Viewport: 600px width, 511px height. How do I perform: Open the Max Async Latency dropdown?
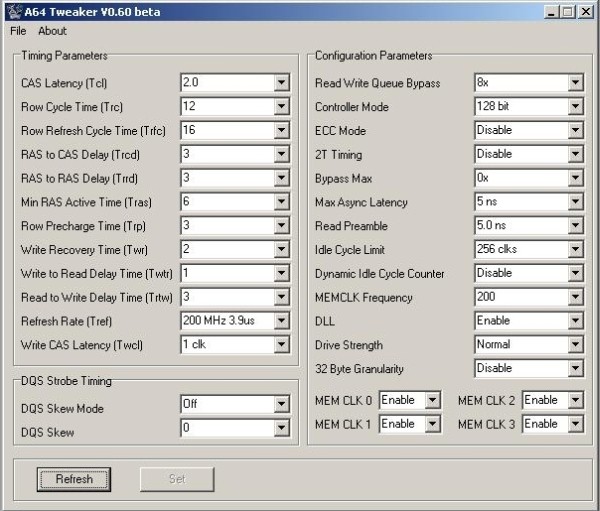(x=575, y=202)
